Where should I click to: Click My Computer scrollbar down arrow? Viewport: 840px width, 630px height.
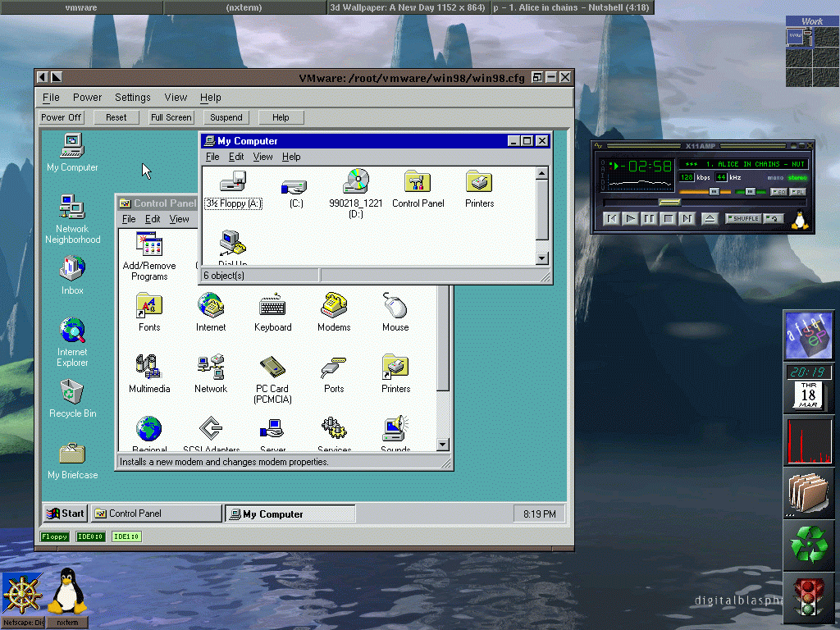[x=542, y=258]
